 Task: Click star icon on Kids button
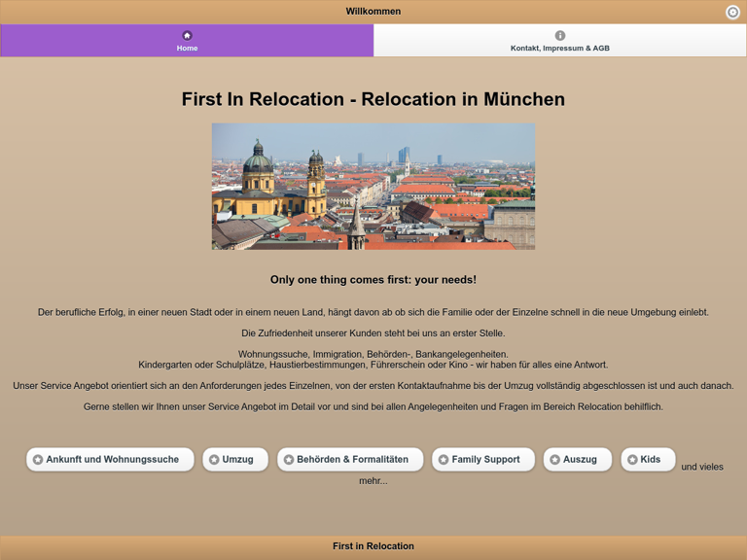tap(632, 460)
